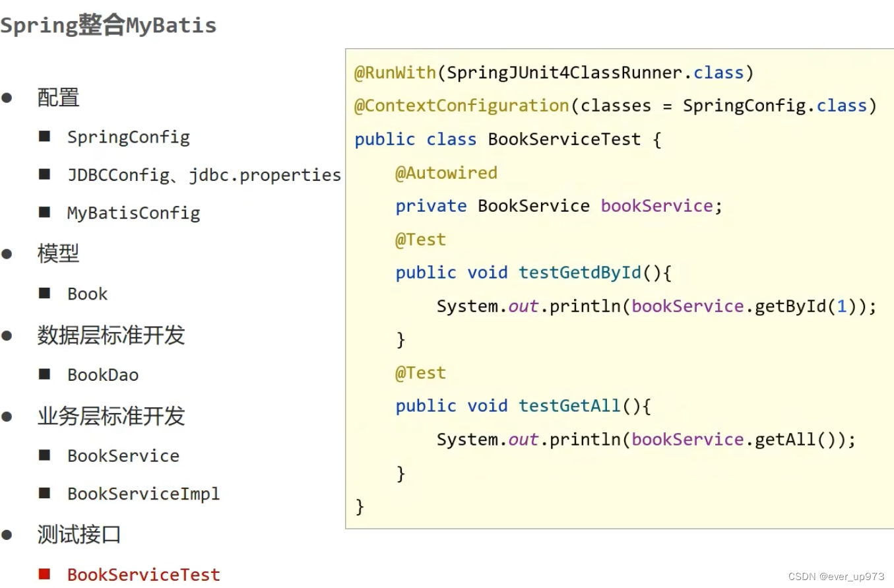Select the "测试接口" bullet heading
Viewport: 894px width, 588px height.
79,535
